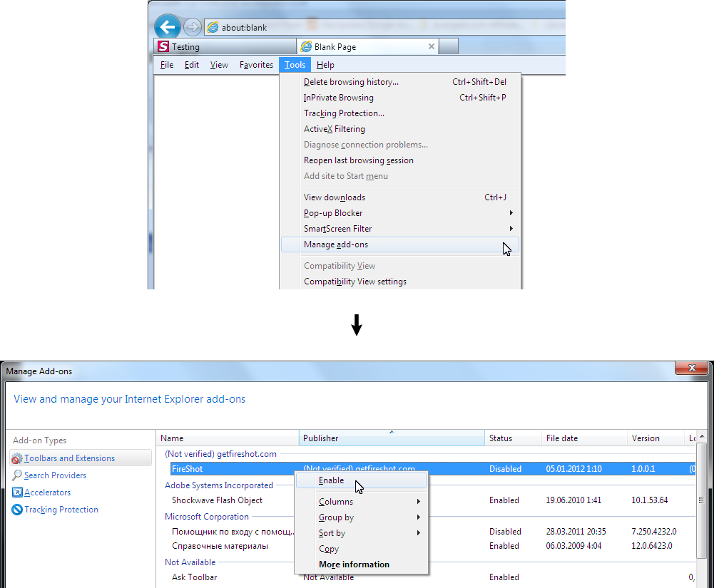Open Compatibility View settings

tap(400, 282)
